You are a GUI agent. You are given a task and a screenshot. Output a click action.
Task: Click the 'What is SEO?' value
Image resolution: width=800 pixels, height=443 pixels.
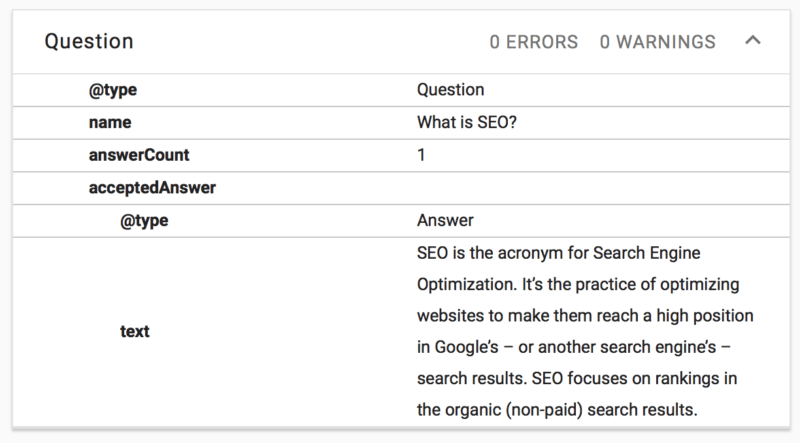467,122
